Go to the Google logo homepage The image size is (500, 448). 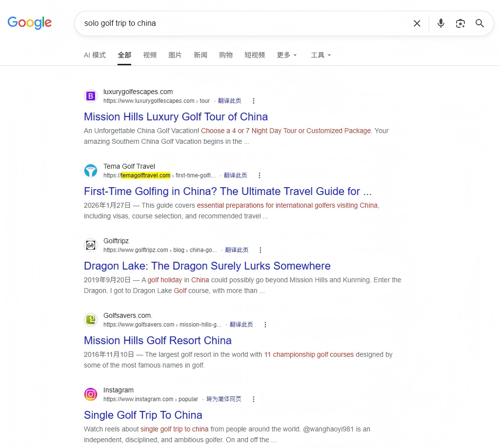click(x=29, y=22)
